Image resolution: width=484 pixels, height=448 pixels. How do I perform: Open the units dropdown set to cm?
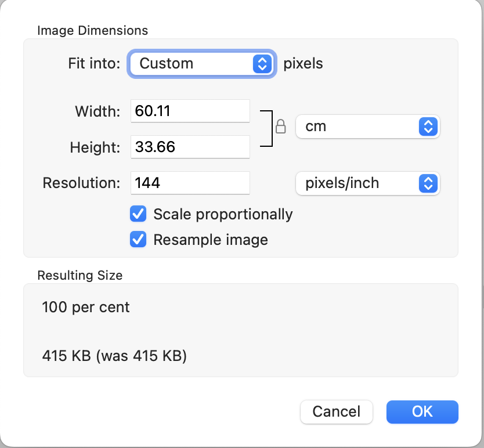pyautogui.click(x=367, y=127)
